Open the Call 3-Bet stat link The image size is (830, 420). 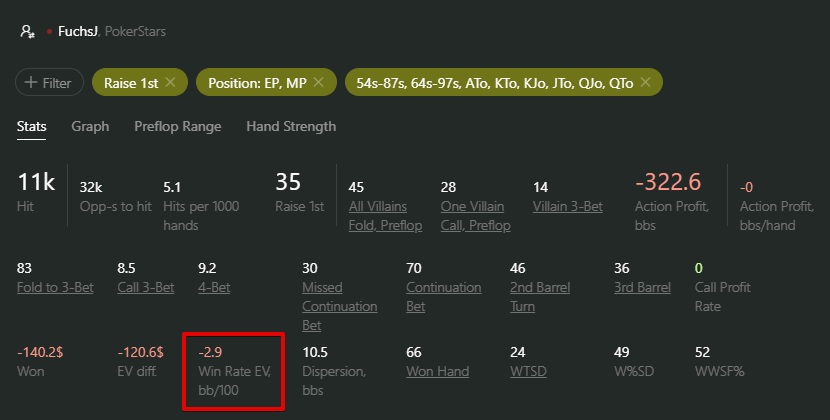146,287
